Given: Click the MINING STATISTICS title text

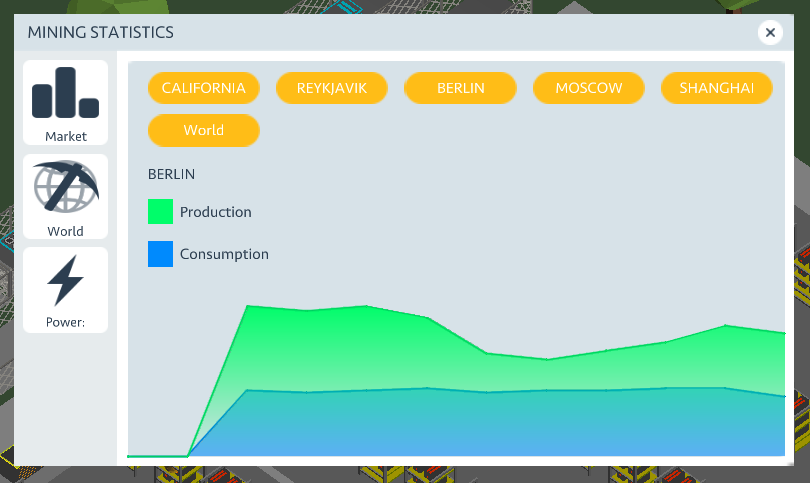Looking at the screenshot, I should coord(101,33).
